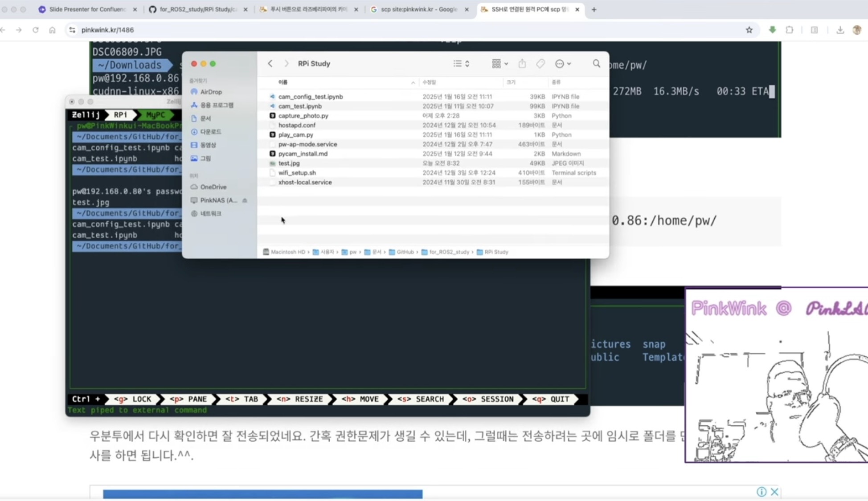Open AirDrop in Finder sidebar
This screenshot has height=501, width=868.
[x=210, y=92]
